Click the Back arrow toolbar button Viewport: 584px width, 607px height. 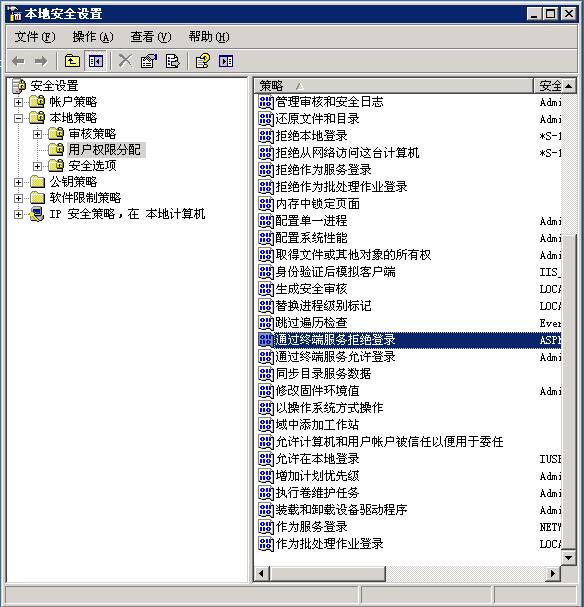[x=19, y=61]
